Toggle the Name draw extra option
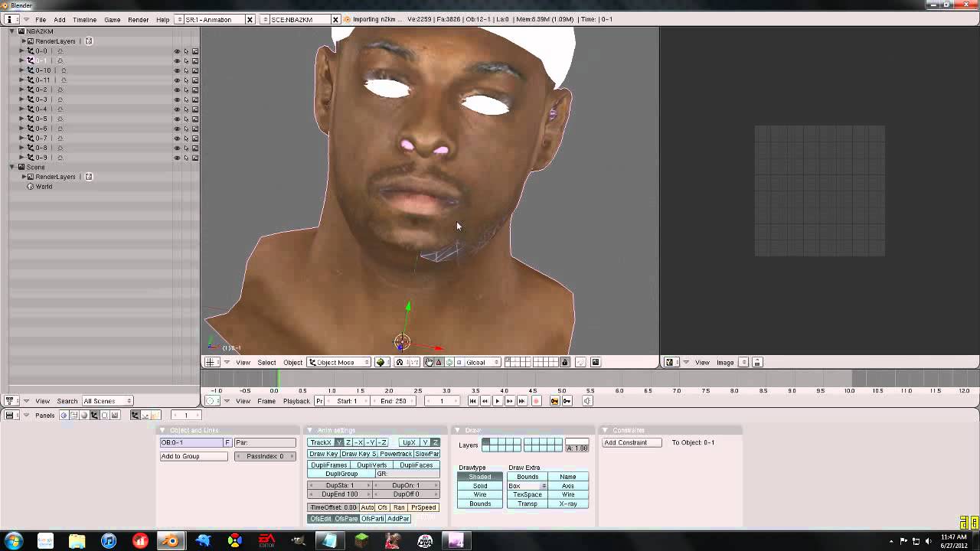980x551 pixels. 568,477
